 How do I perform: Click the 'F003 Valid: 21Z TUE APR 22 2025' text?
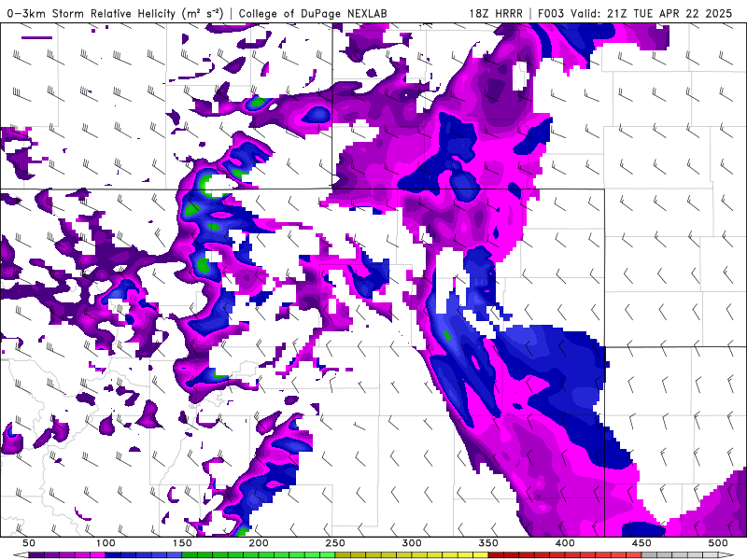pyautogui.click(x=635, y=13)
